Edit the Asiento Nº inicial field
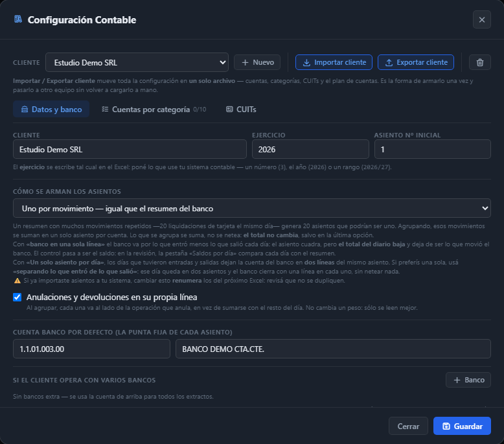504x444 pixels. coord(432,149)
